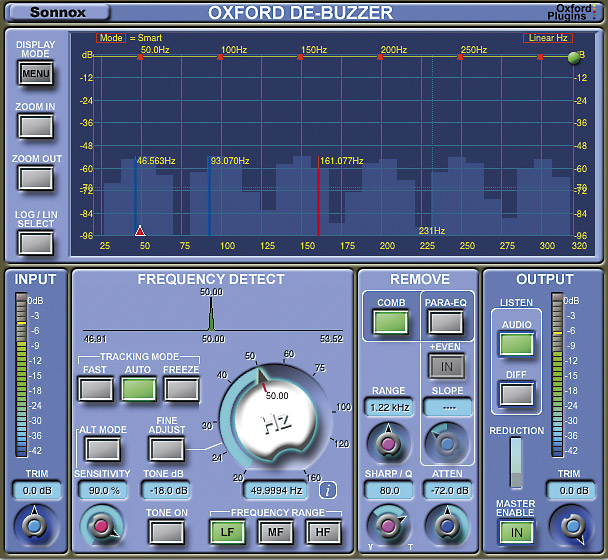Image resolution: width=608 pixels, height=560 pixels.
Task: Click the Output Trim 0.0 dB field
Action: tap(572, 491)
